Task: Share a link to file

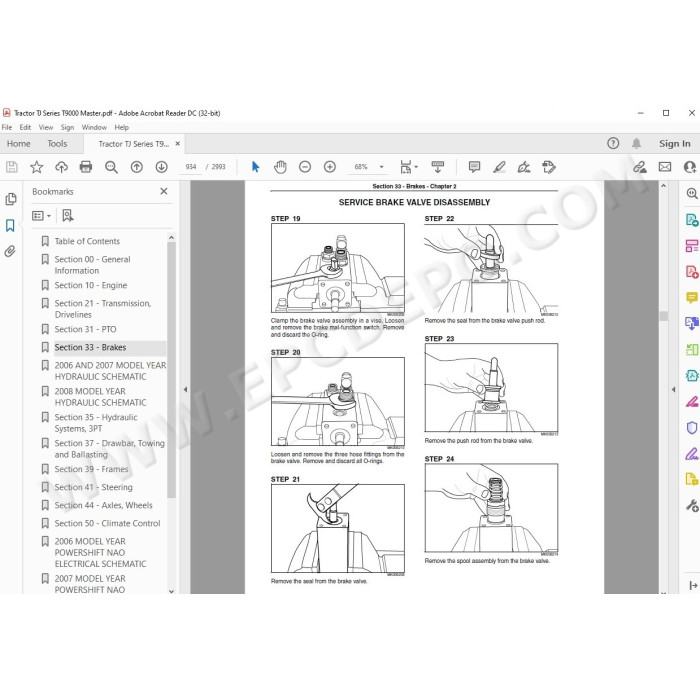Action: (x=640, y=167)
